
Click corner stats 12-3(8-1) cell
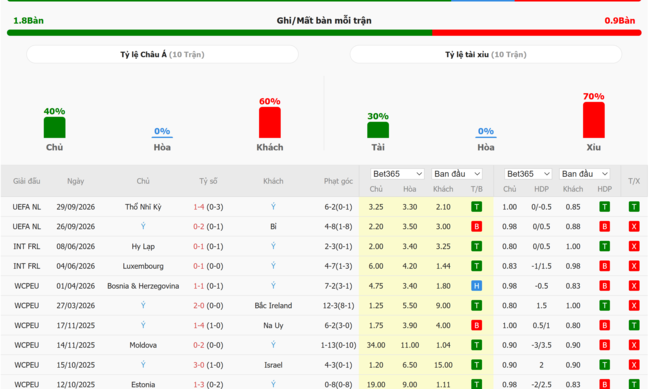338,306
